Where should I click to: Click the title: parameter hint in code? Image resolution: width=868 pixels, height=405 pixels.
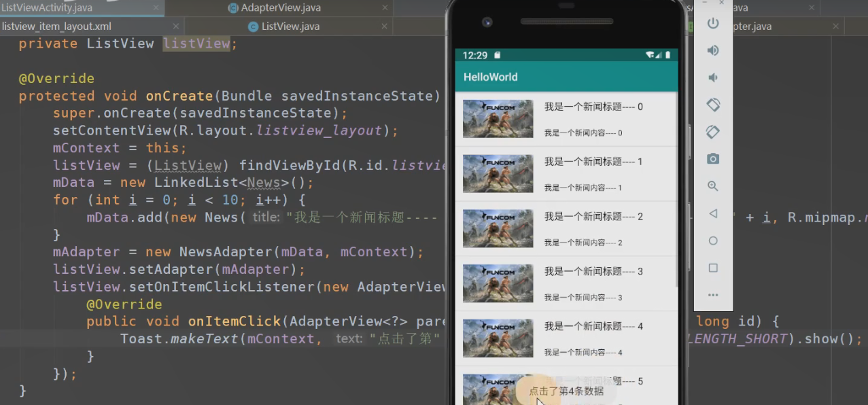point(266,217)
